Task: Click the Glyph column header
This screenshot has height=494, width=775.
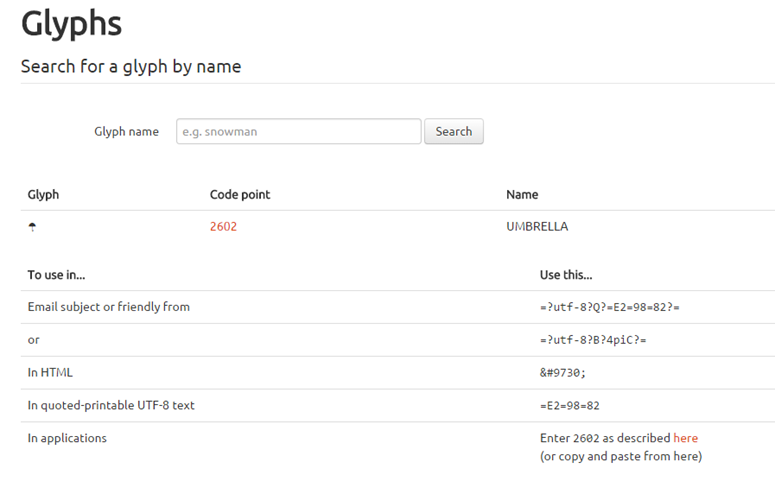Action: click(43, 195)
